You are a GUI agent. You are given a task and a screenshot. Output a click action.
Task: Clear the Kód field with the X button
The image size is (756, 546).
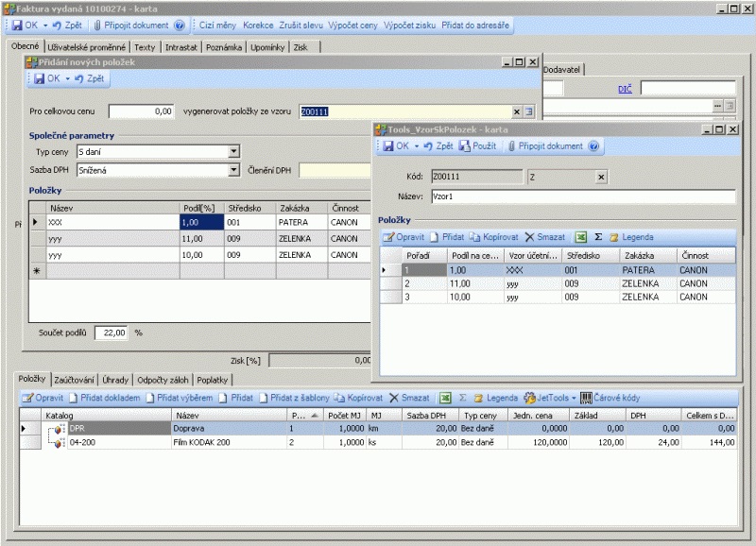coord(602,177)
